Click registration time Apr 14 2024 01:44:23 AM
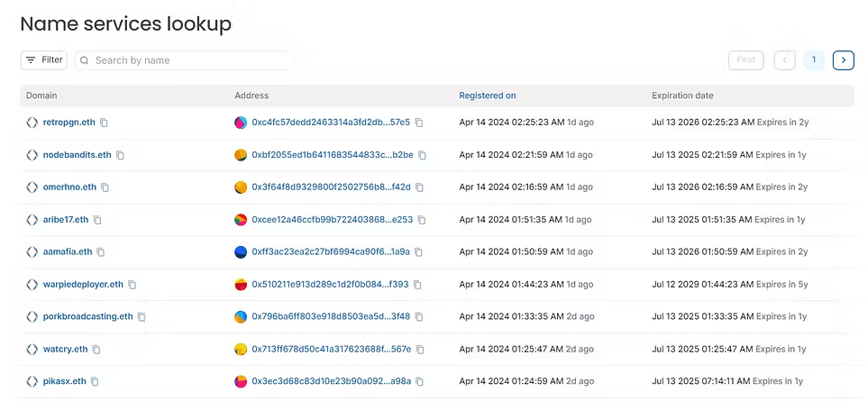This screenshot has height=401, width=868. (511, 285)
